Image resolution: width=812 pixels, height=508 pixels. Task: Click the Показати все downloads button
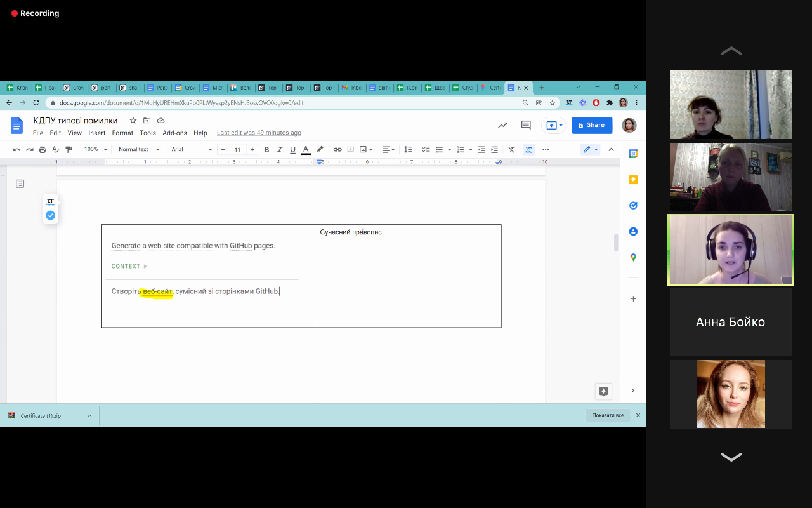pyautogui.click(x=608, y=415)
